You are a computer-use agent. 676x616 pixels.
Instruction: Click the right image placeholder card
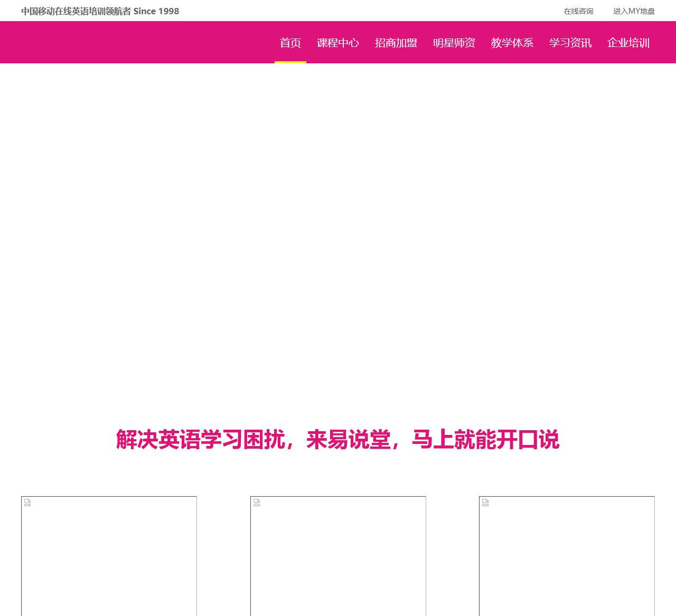567,560
